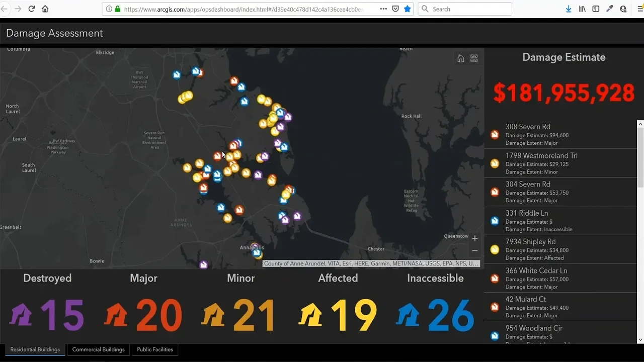Screen dimensions: 644x362
Task: Open the basemap gallery grid icon
Action: click(474, 58)
